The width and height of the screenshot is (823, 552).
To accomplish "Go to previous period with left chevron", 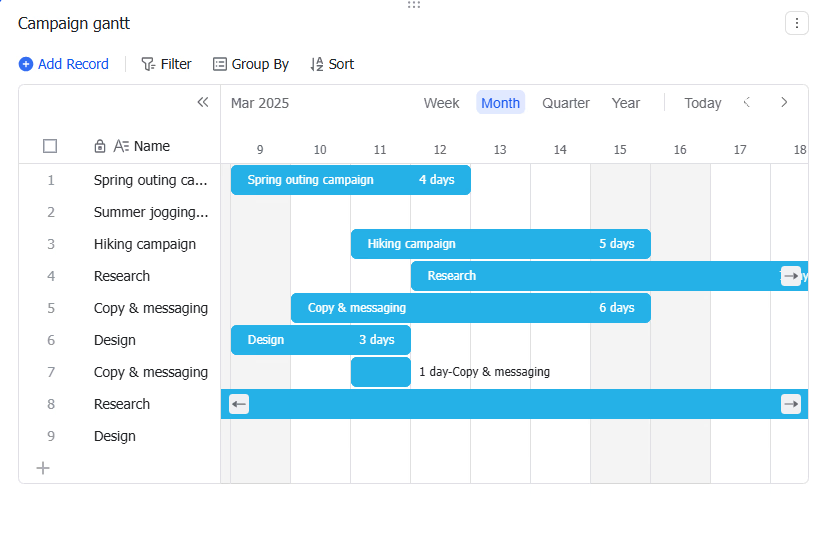I will [x=747, y=102].
